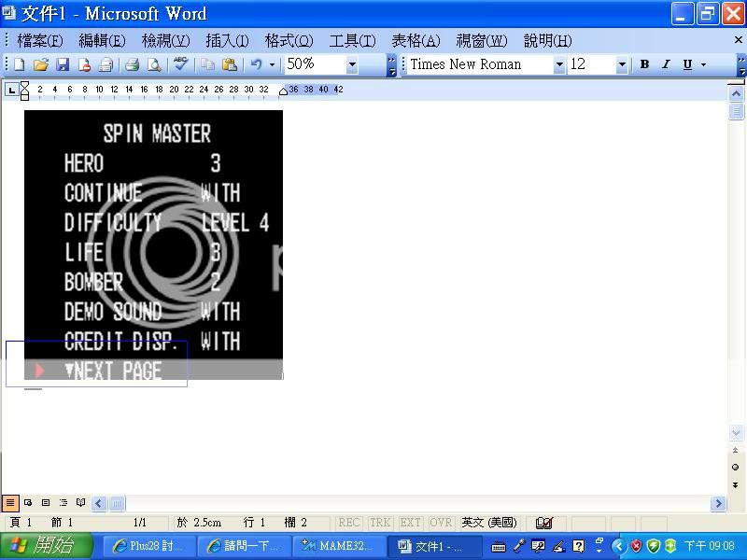Apply Underline formatting
Image resolution: width=747 pixels, height=560 pixels.
687,64
